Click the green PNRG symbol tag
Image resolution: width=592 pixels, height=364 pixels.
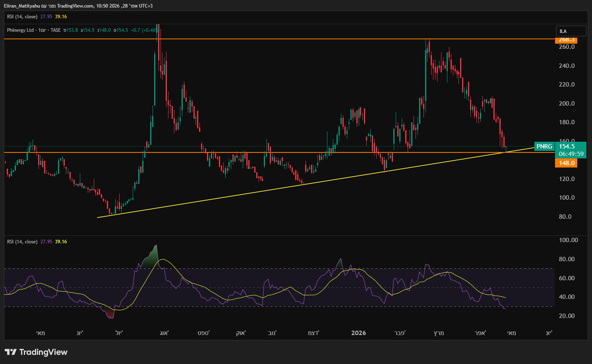[x=544, y=146]
